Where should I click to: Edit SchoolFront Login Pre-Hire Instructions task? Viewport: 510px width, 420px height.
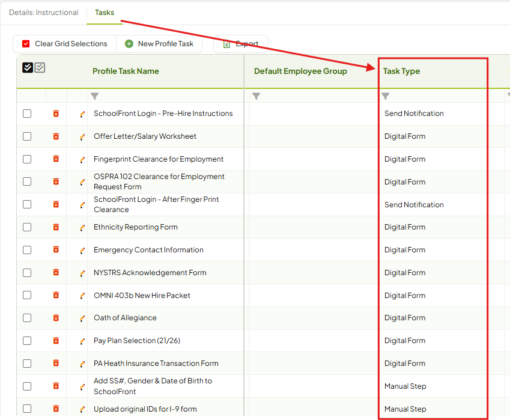[82, 114]
